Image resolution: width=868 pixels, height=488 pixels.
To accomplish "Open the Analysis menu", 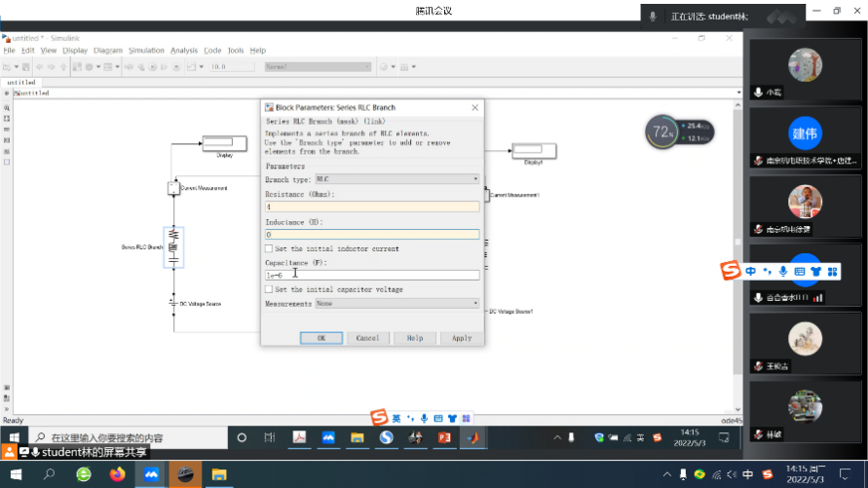I will tap(183, 51).
